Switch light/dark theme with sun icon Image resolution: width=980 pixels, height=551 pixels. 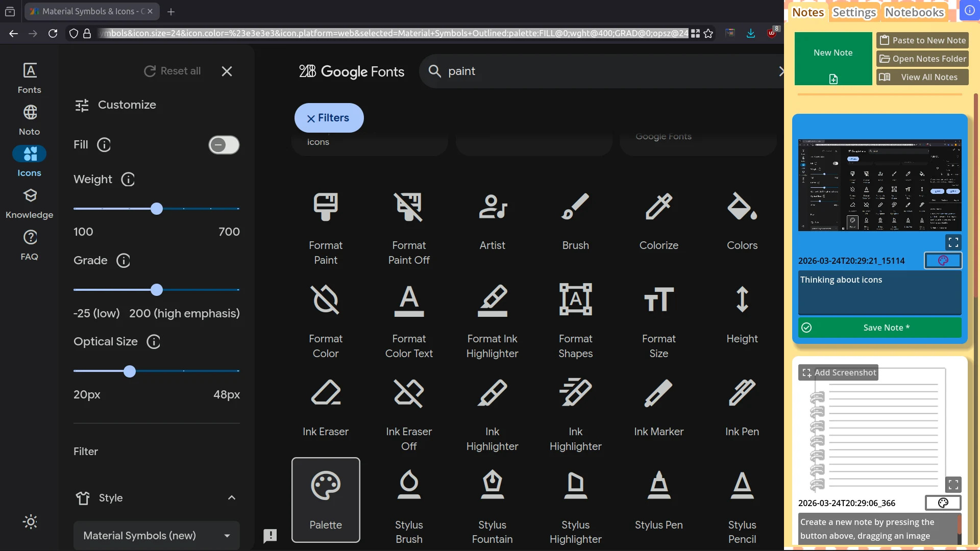coord(30,521)
